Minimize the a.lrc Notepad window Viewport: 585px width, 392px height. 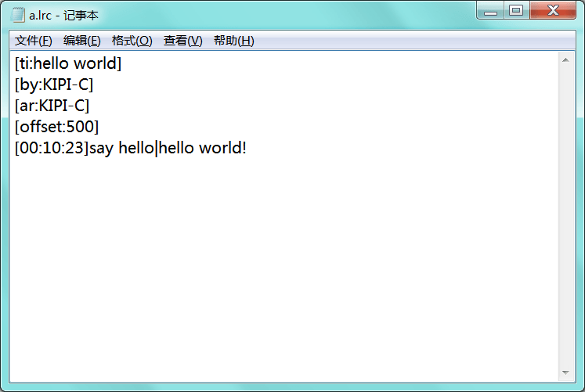(x=491, y=11)
